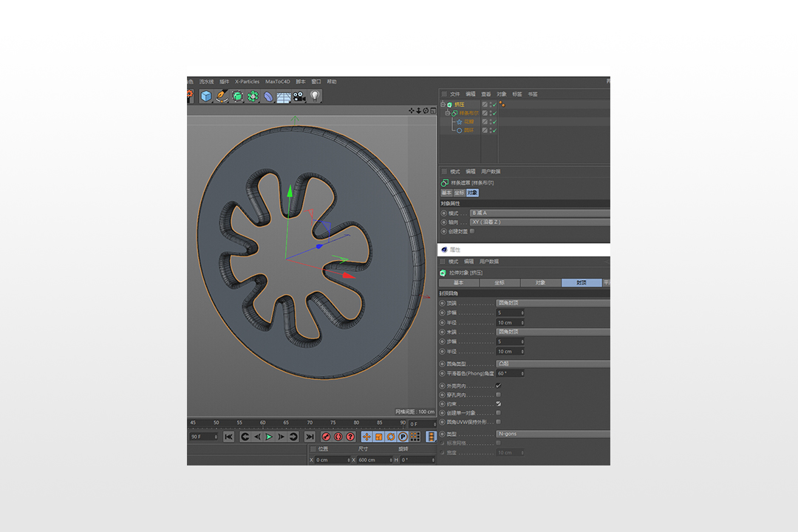This screenshot has width=798, height=532.
Task: Toggle the 花瓣 spline enable checkmark
Action: click(x=494, y=122)
